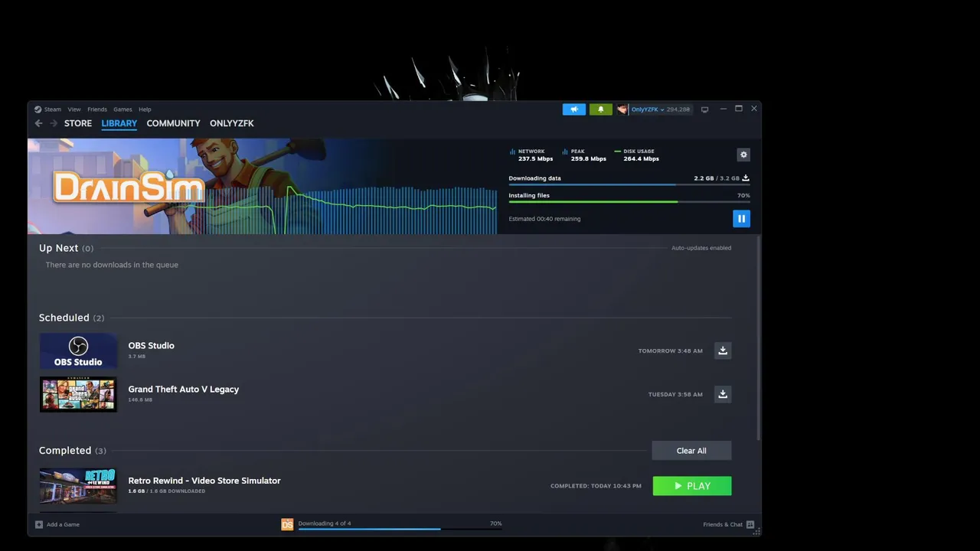Click the Steam logo icon in menu bar
The height and width of the screenshot is (551, 980).
38,109
